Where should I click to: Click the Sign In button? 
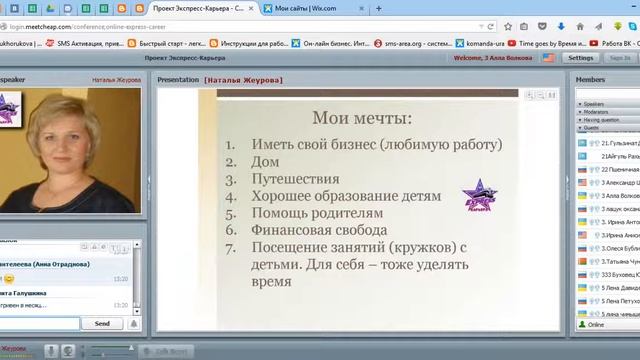point(620,58)
